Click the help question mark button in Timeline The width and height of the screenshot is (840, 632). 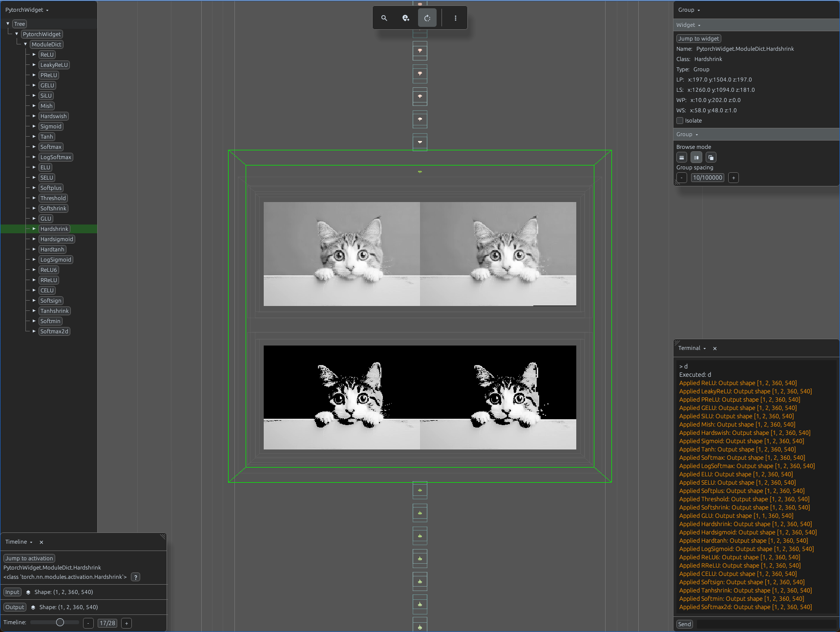136,577
